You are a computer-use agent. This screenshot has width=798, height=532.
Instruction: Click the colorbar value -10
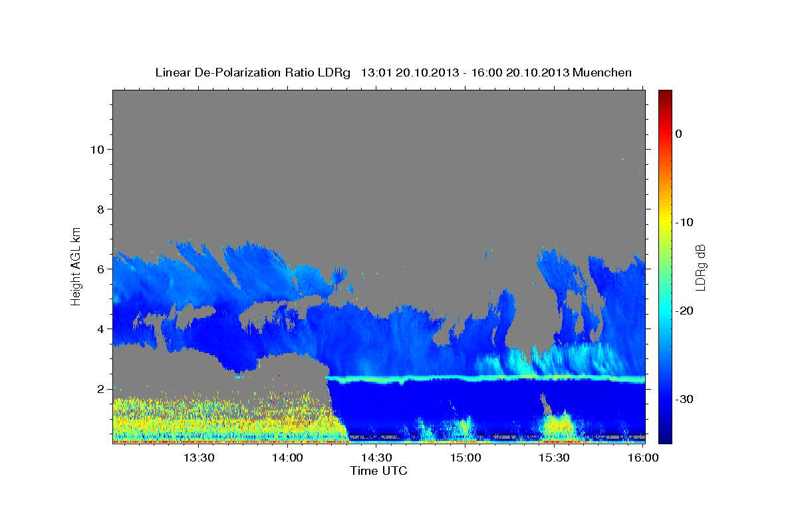(685, 222)
